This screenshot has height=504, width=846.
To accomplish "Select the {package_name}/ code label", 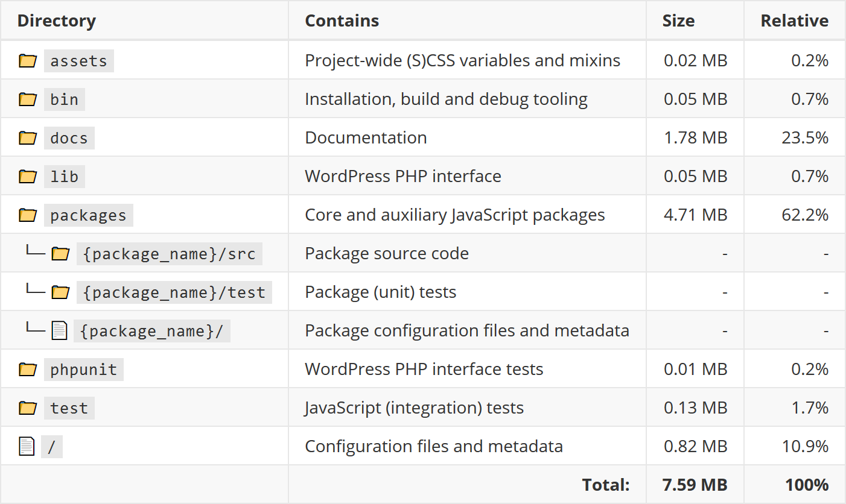I will pos(151,331).
